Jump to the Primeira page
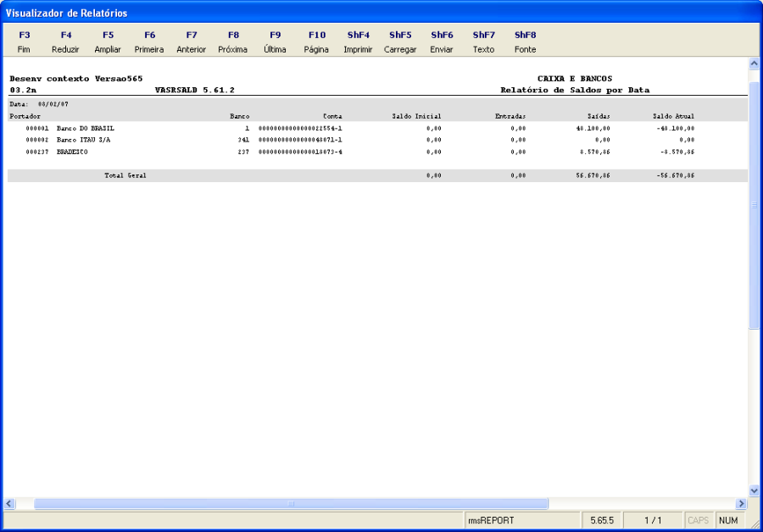Image resolution: width=763 pixels, height=532 pixels. coord(149,42)
